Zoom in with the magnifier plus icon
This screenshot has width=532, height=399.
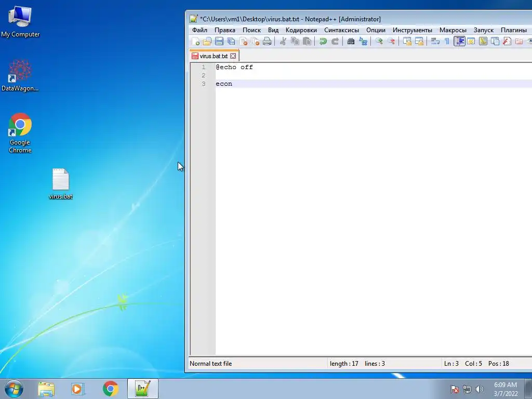tap(379, 42)
